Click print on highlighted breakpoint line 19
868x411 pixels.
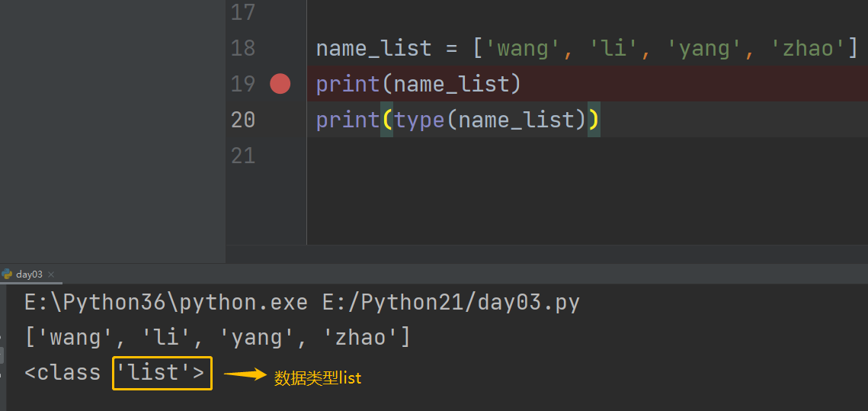point(348,84)
